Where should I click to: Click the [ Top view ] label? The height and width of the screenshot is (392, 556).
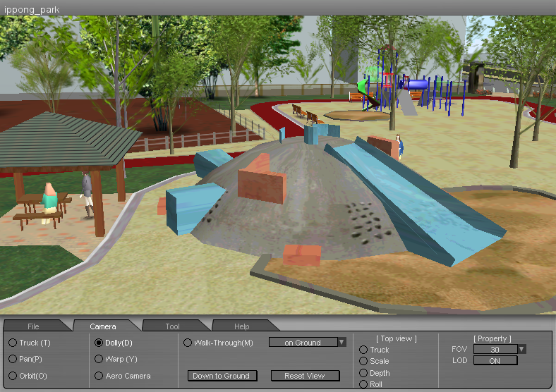tap(397, 338)
